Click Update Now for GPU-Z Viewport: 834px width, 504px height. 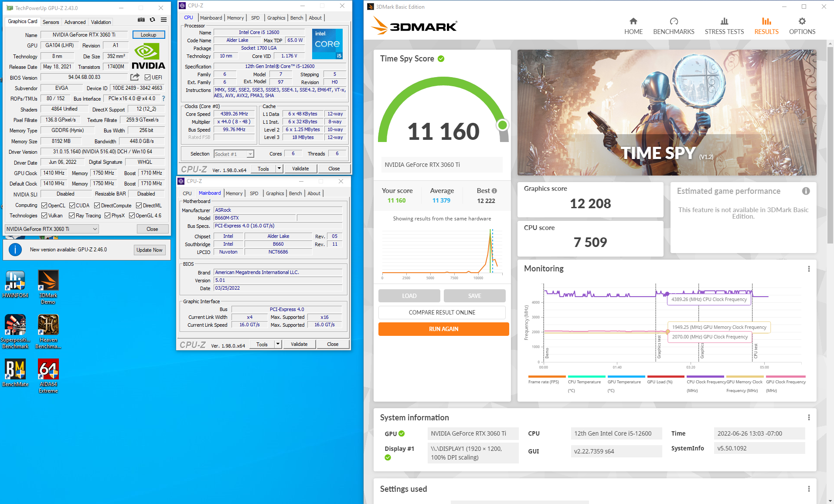coord(149,250)
